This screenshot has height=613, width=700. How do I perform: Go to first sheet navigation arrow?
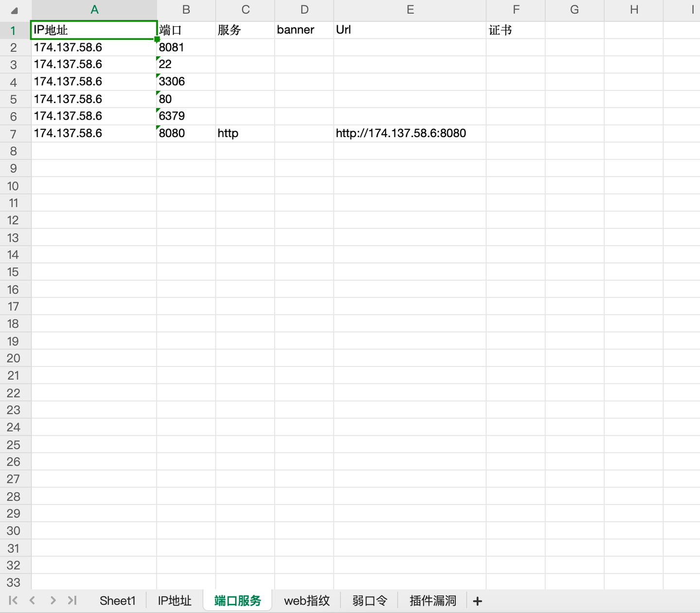pyautogui.click(x=13, y=600)
